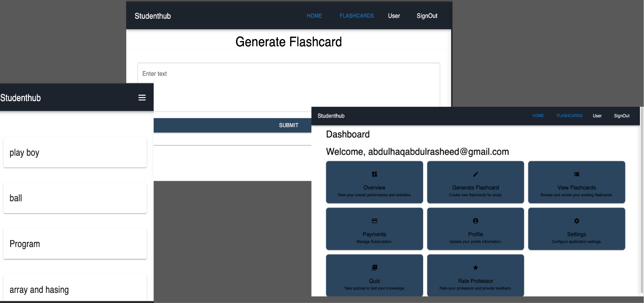Click the Studenthub logo in Generate Flashcard window
Viewport: 644px width, 303px height.
click(153, 16)
